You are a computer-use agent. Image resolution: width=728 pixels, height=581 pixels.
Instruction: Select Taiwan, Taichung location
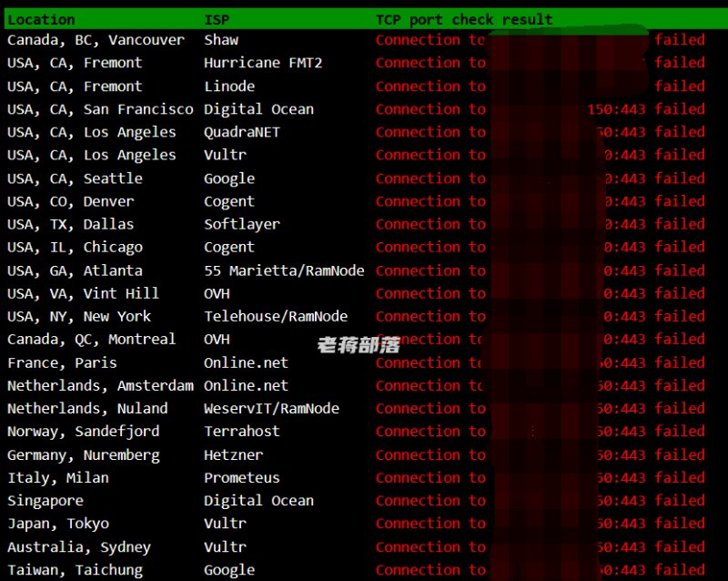pos(76,570)
